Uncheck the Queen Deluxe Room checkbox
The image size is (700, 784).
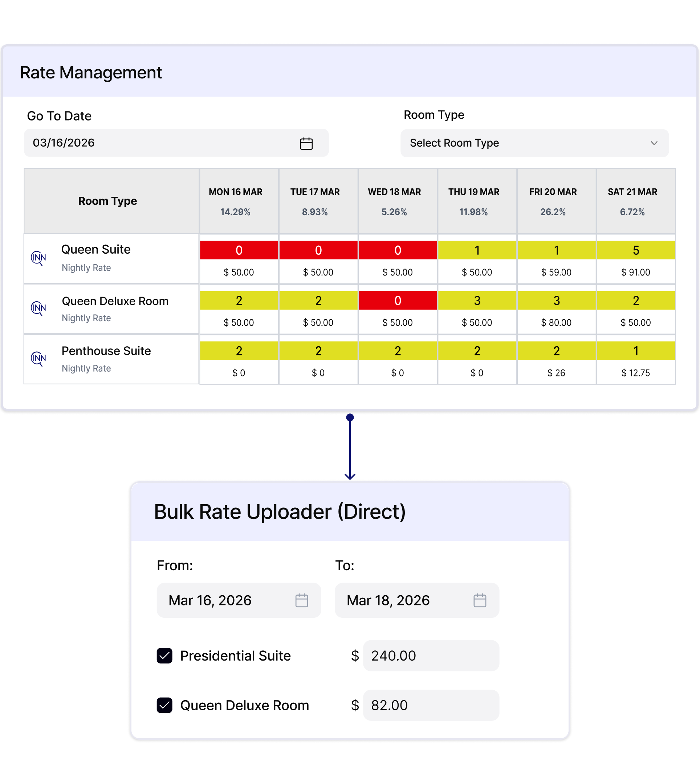coord(164,705)
